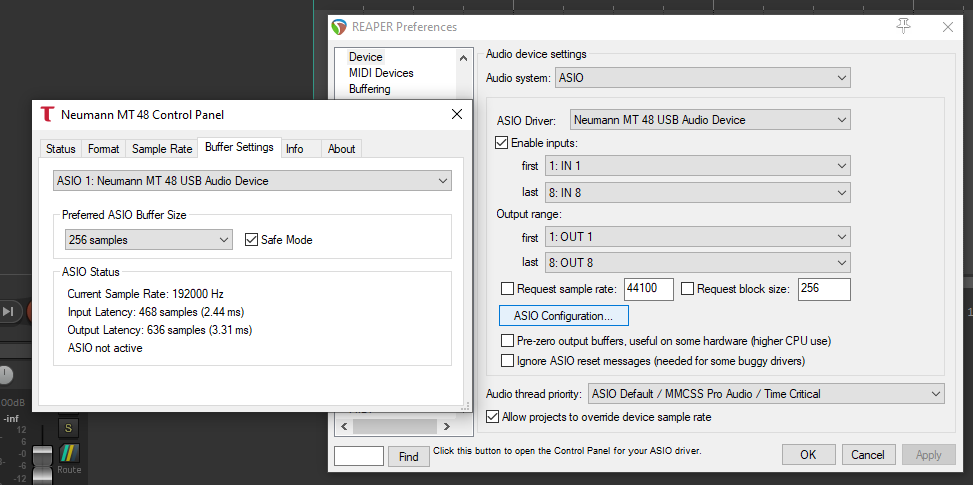Click the ASIO Configuration button
Screen dimensions: 973x485
[x=563, y=316]
